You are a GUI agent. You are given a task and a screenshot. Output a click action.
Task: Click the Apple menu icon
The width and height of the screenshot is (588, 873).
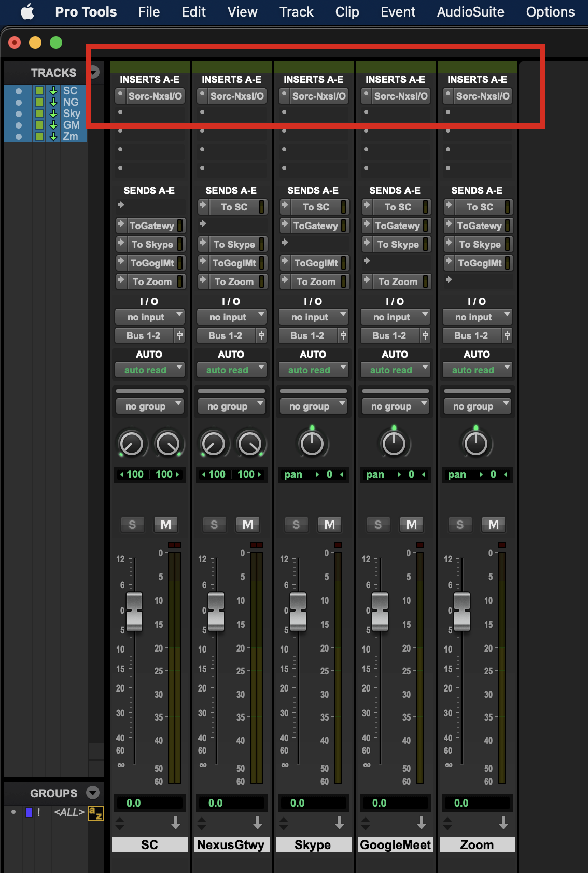click(27, 12)
